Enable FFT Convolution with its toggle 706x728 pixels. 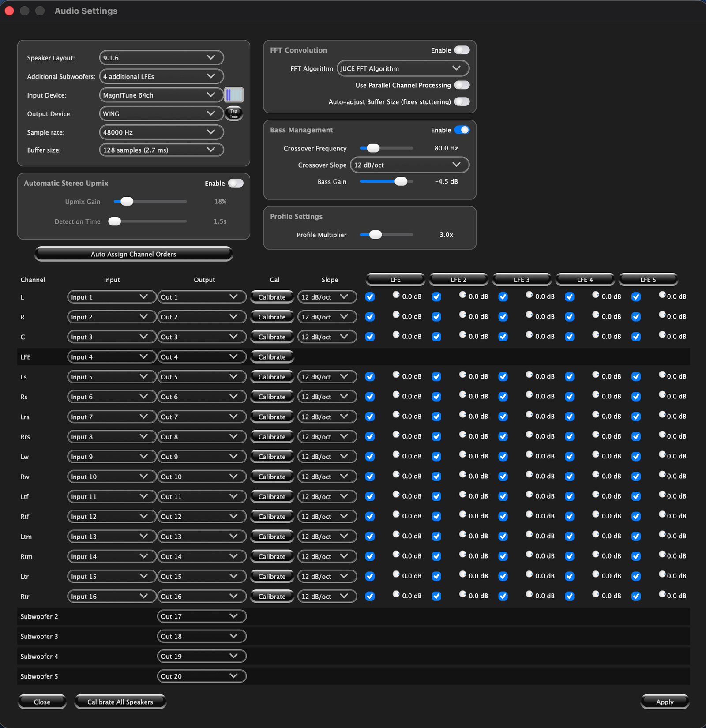[462, 50]
